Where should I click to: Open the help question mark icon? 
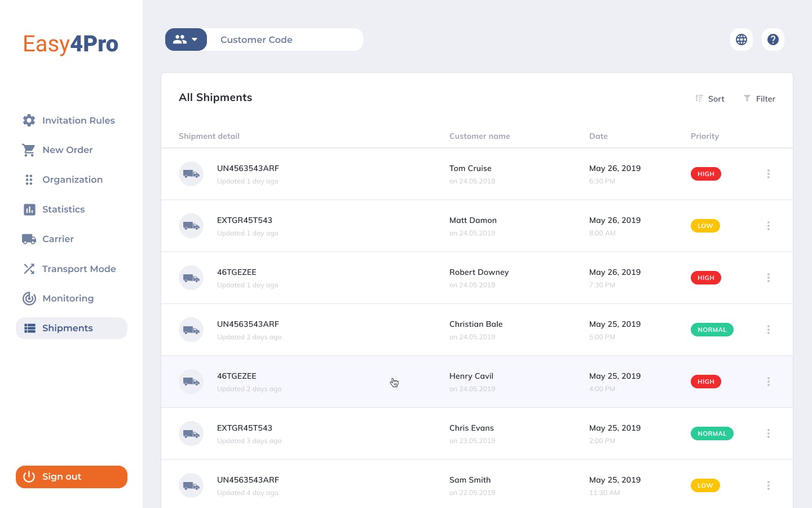(773, 40)
